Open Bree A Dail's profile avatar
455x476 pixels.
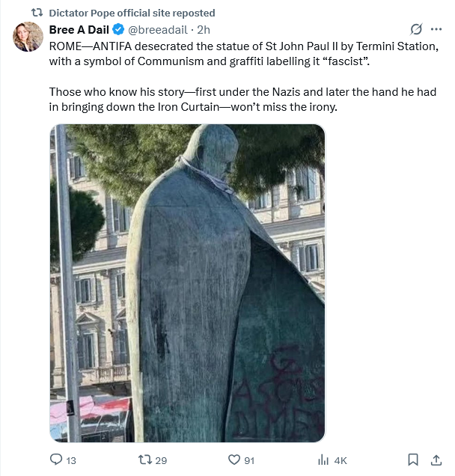[x=28, y=37]
